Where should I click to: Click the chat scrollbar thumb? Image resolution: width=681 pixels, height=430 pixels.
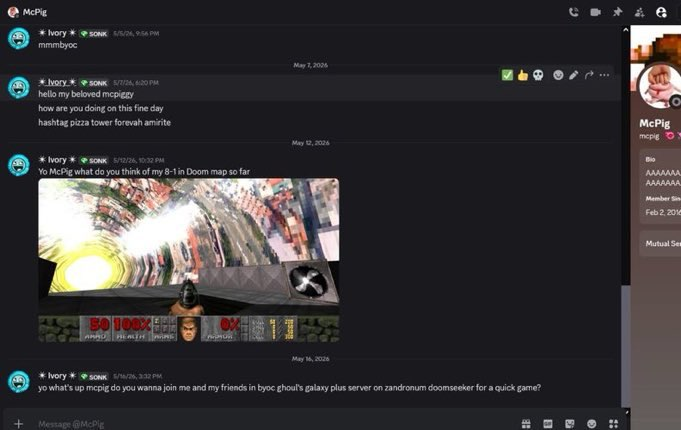(x=625, y=346)
